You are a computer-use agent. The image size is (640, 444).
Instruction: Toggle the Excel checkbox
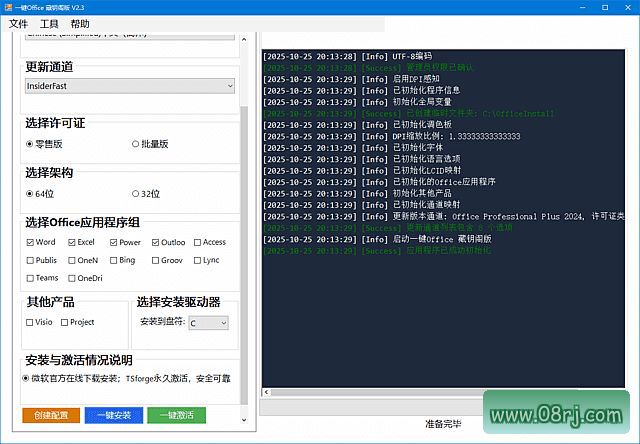click(x=72, y=242)
